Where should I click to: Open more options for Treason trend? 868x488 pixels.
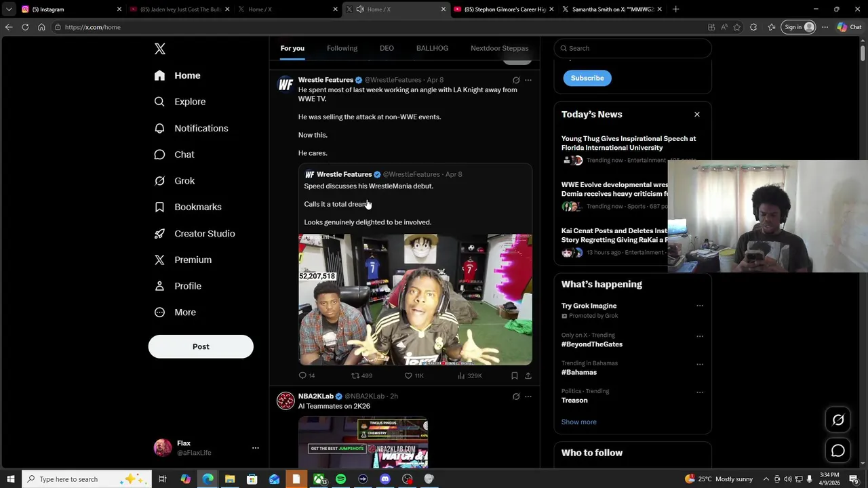700,392
